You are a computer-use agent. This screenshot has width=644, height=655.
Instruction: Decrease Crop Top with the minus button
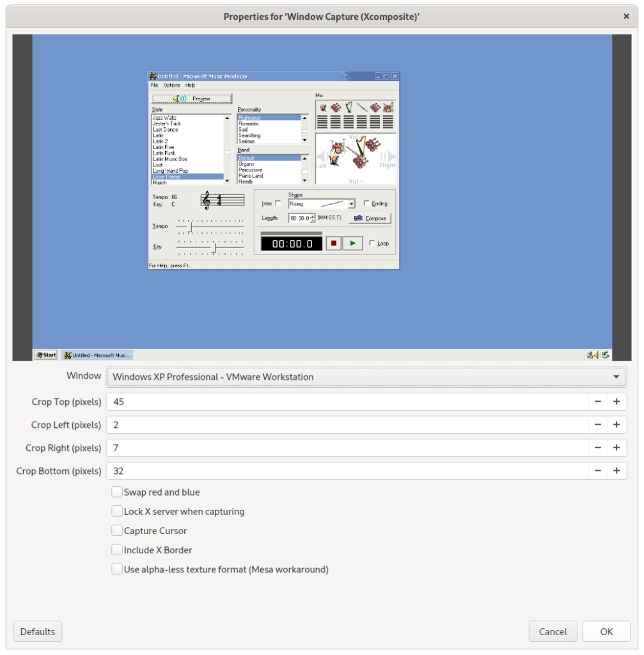[x=598, y=402]
